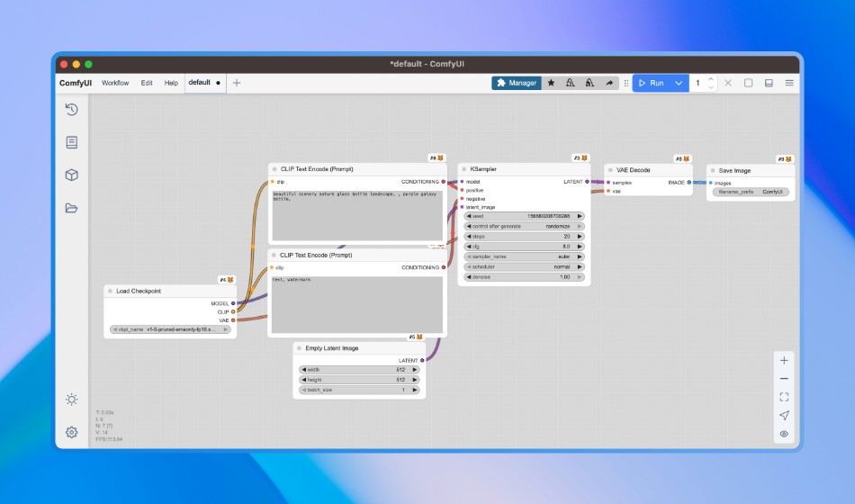Open the scheduler normal selector
The width and height of the screenshot is (855, 504).
(x=524, y=266)
